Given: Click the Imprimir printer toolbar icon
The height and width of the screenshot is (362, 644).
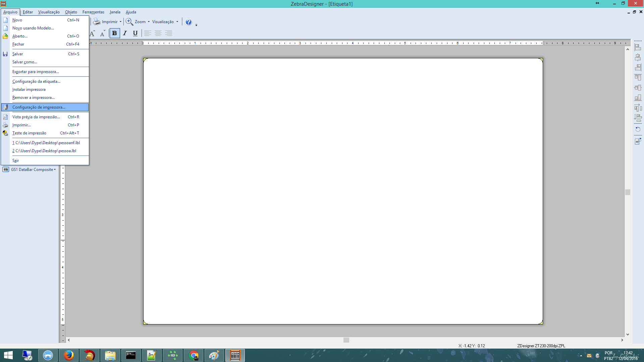Looking at the screenshot, I should click(x=97, y=22).
